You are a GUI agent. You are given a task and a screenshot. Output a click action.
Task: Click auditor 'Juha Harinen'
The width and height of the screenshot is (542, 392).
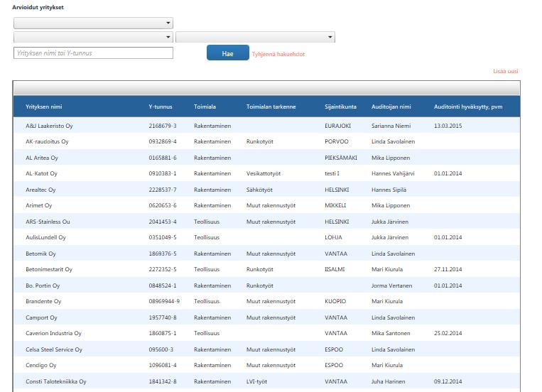388,381
